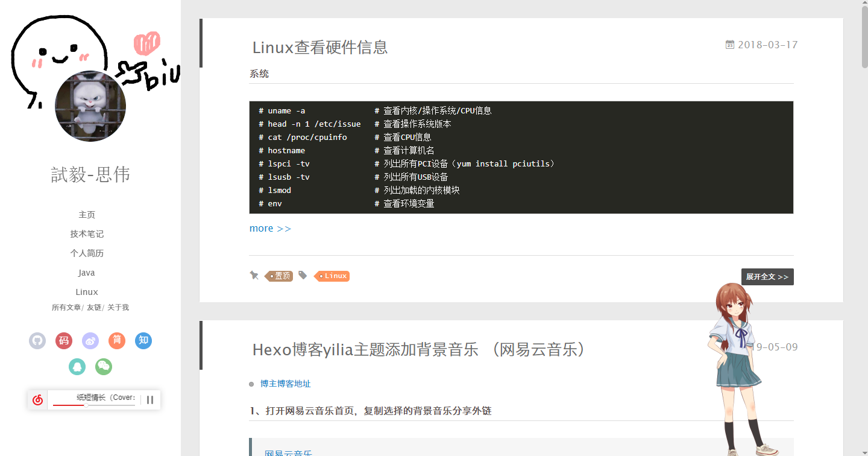Open the GitHub profile icon
The width and height of the screenshot is (868, 456).
click(x=37, y=341)
